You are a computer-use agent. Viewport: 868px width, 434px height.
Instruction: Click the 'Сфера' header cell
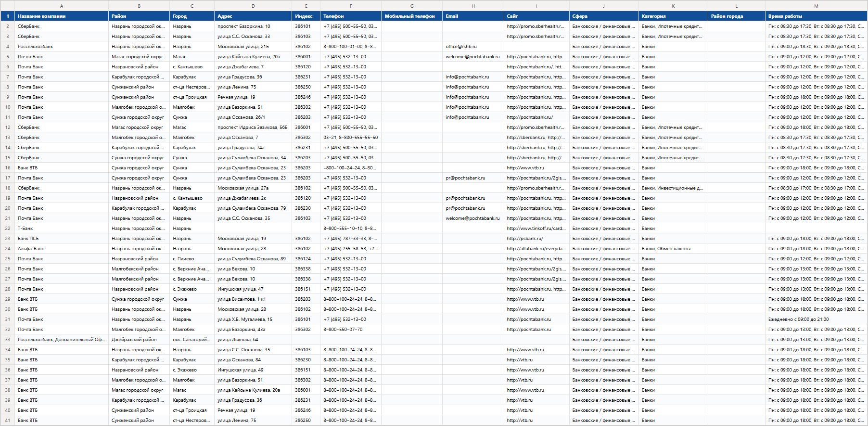(x=604, y=16)
